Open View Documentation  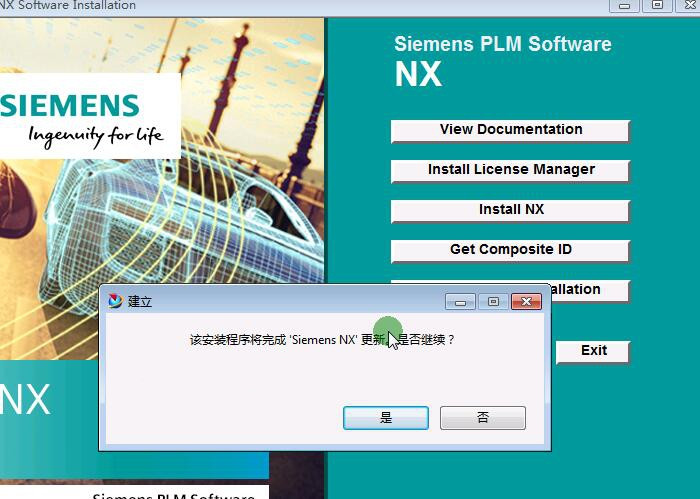click(510, 130)
